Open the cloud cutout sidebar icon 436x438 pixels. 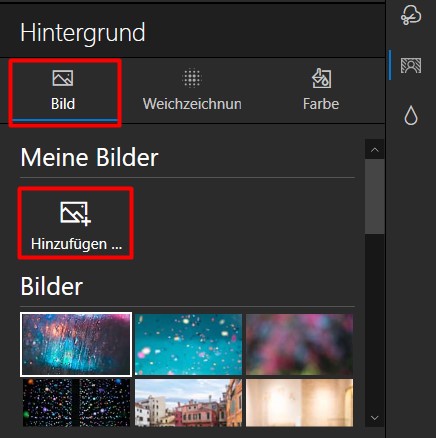pyautogui.click(x=411, y=15)
